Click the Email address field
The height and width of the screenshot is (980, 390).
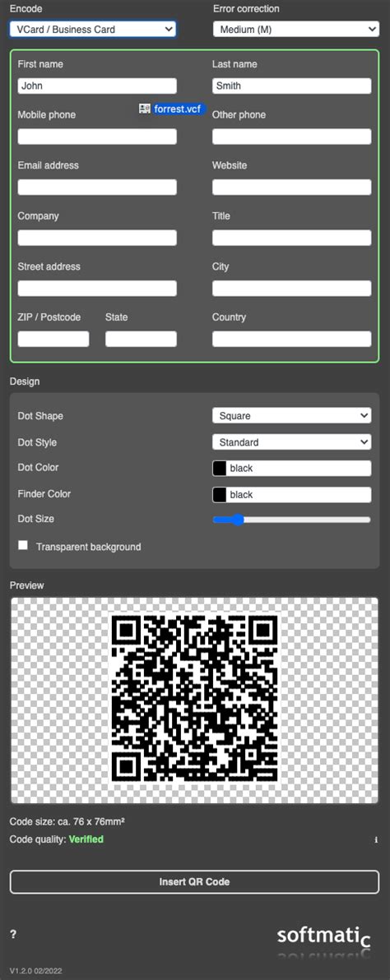(x=97, y=187)
